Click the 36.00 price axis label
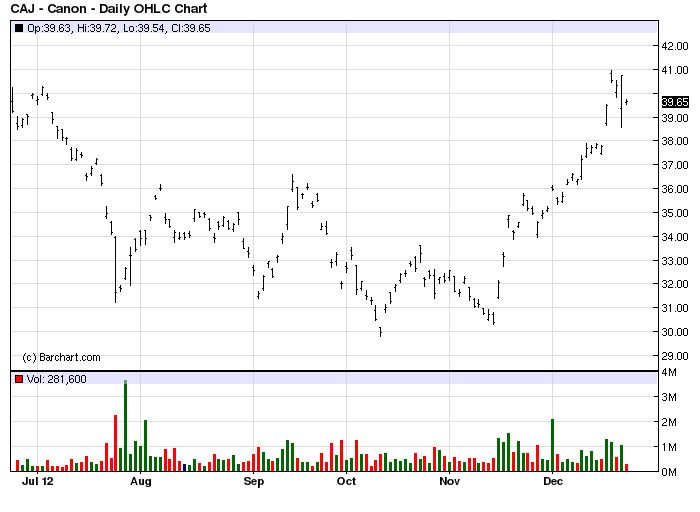Image resolution: width=700 pixels, height=512 pixels. point(675,189)
